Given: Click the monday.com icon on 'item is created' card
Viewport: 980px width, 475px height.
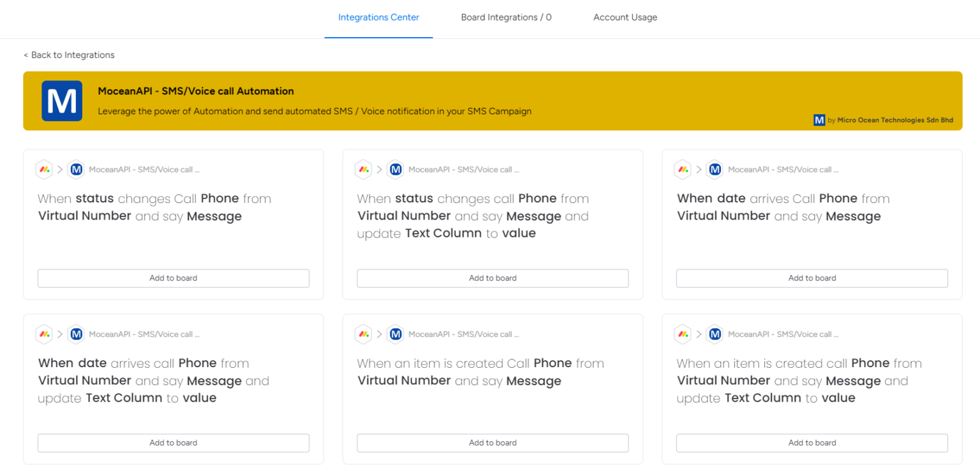Looking at the screenshot, I should tap(363, 334).
